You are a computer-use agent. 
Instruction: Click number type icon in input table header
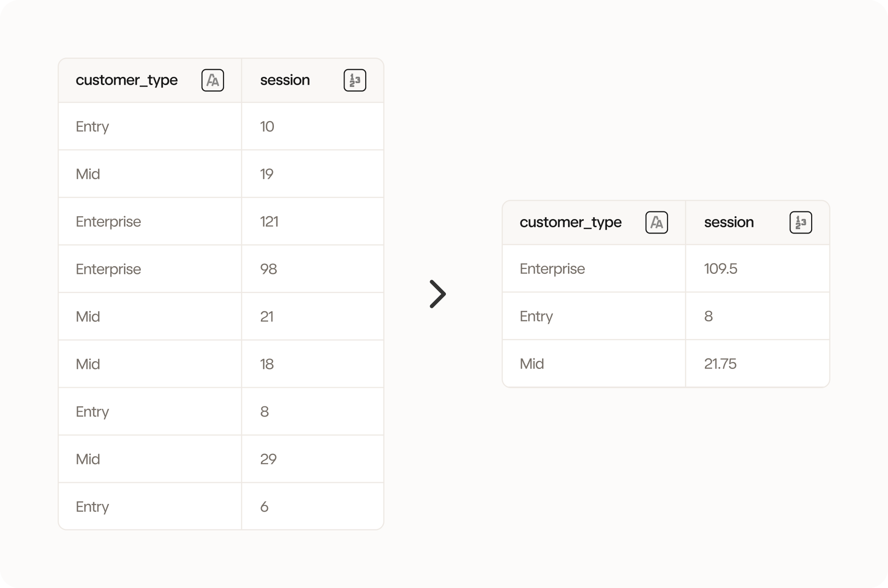point(355,80)
